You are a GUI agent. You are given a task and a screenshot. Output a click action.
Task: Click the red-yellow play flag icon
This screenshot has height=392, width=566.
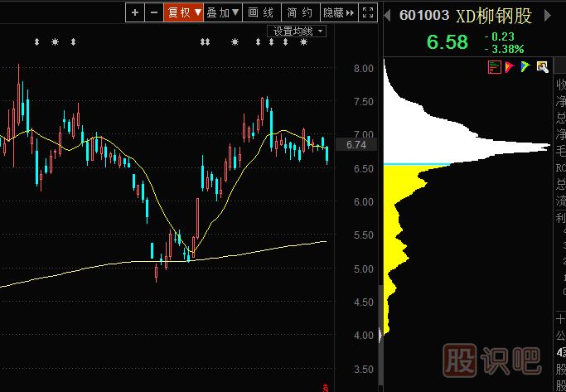tap(509, 67)
